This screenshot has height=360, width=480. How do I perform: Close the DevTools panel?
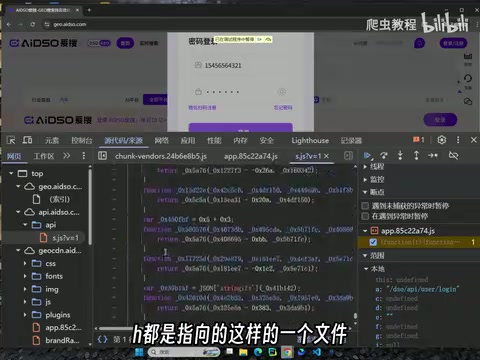[x=473, y=140]
